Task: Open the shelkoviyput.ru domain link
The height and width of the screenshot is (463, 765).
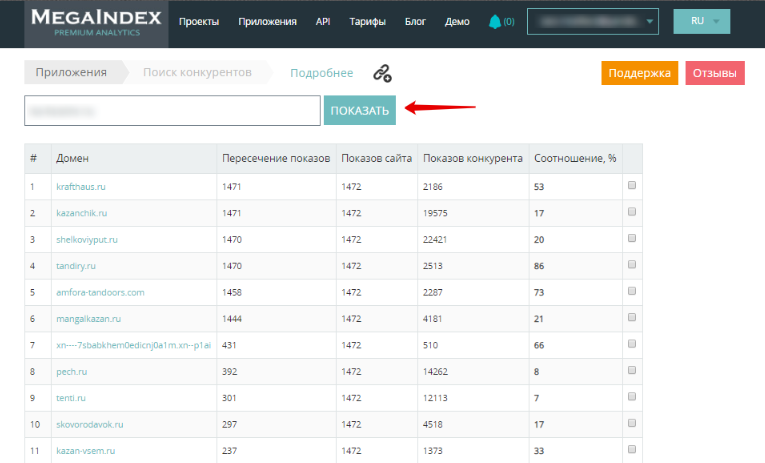Action: pyautogui.click(x=87, y=240)
